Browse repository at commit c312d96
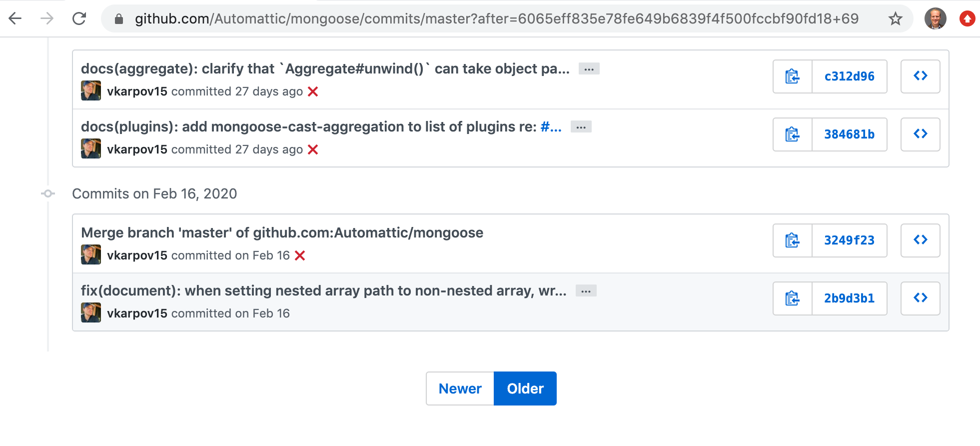Viewport: 980px width, 446px height. click(x=920, y=76)
